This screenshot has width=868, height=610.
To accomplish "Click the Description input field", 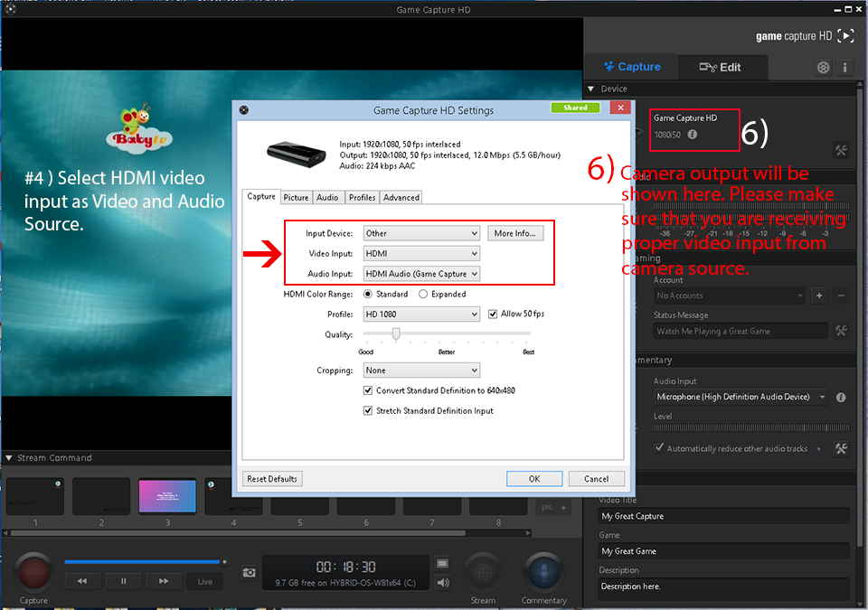I will [x=723, y=589].
